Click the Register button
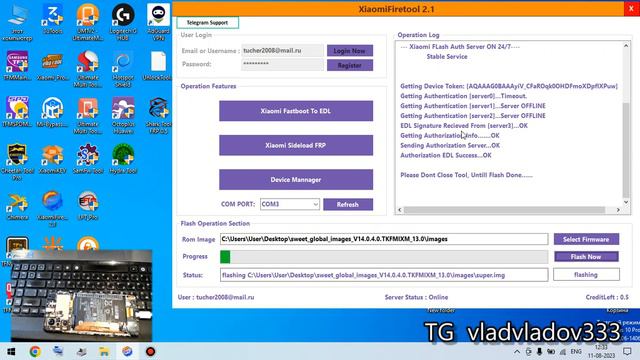 [x=350, y=65]
